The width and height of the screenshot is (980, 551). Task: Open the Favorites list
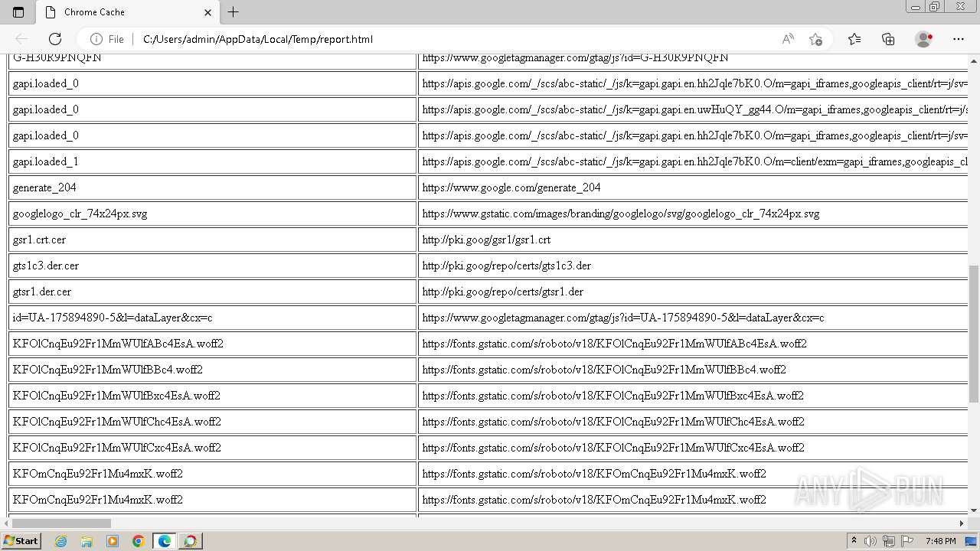854,39
